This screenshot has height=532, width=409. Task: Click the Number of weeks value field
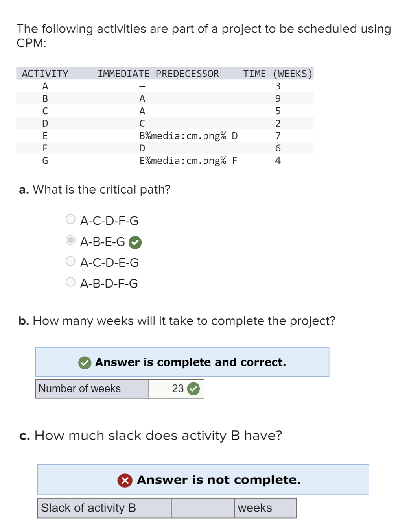176,389
